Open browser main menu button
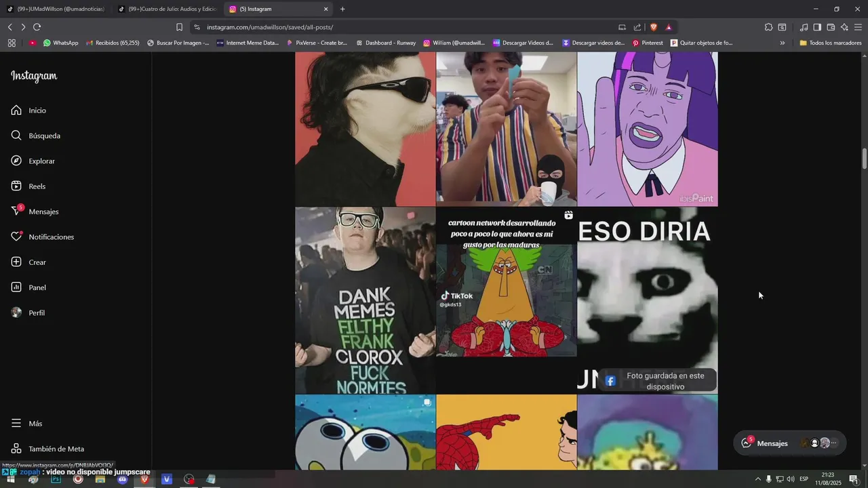The width and height of the screenshot is (868, 488). [858, 27]
